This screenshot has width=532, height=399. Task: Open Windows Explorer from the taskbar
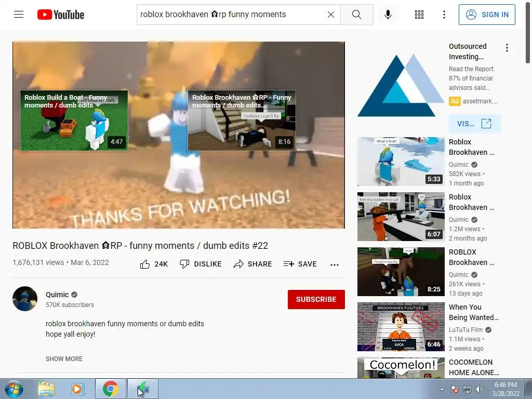point(46,389)
